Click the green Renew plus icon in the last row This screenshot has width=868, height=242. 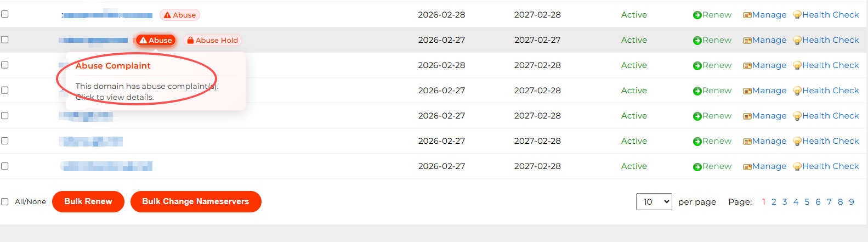[697, 167]
